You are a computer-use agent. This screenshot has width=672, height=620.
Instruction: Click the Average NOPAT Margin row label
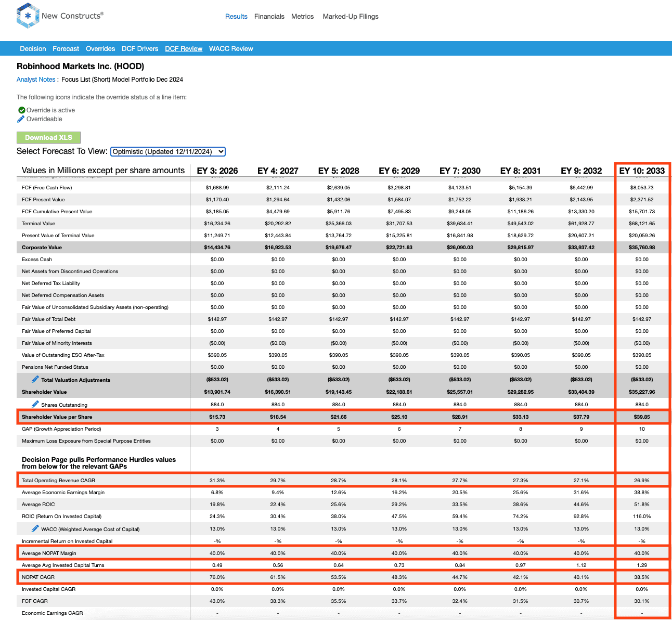[x=49, y=553]
